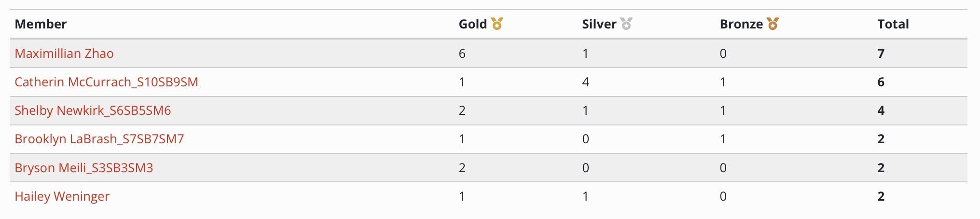This screenshot has height=219, width=980.
Task: Click the Member column header
Action: 41,24
